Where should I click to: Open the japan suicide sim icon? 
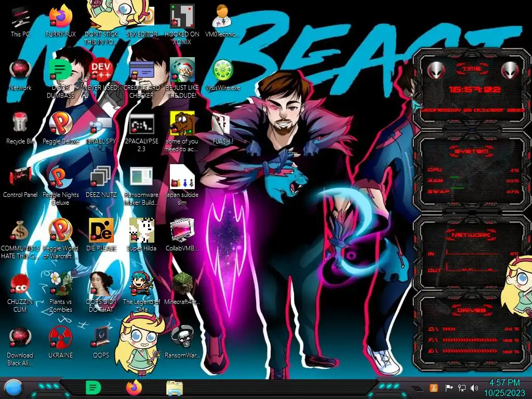(182, 185)
